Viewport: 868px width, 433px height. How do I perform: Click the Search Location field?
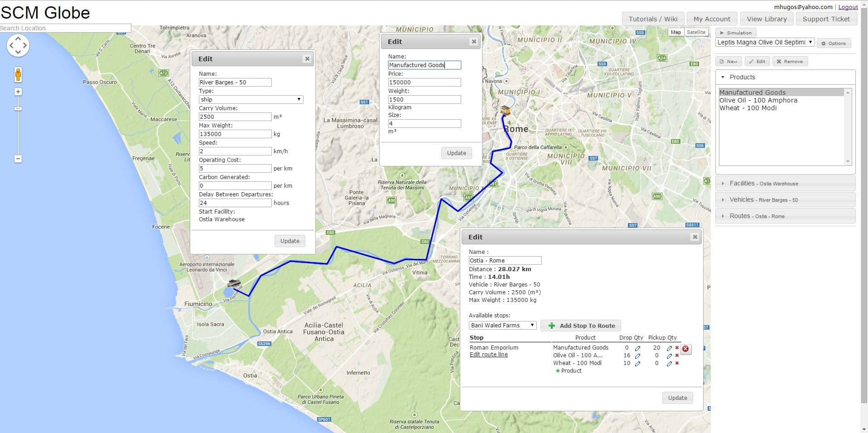tap(65, 28)
